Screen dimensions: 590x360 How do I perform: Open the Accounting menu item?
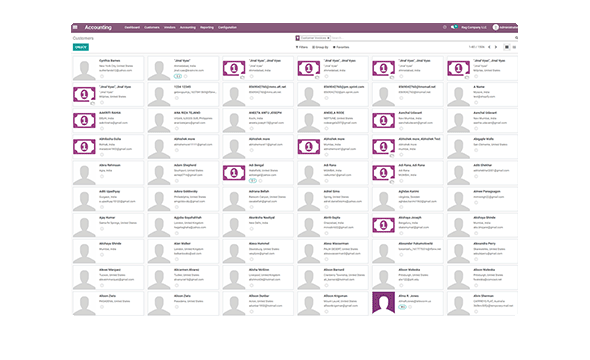[x=188, y=27]
